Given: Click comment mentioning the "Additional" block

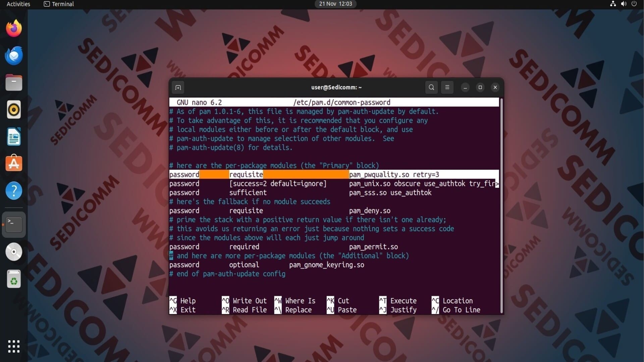Looking at the screenshot, I should click(289, 256).
